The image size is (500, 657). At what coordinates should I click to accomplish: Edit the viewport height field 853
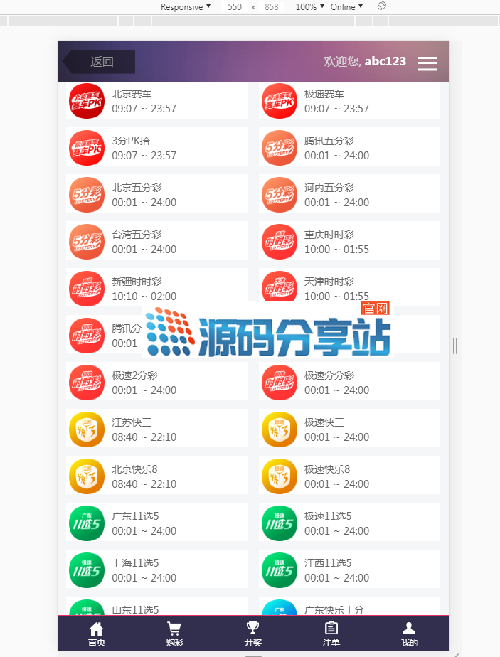(x=271, y=6)
